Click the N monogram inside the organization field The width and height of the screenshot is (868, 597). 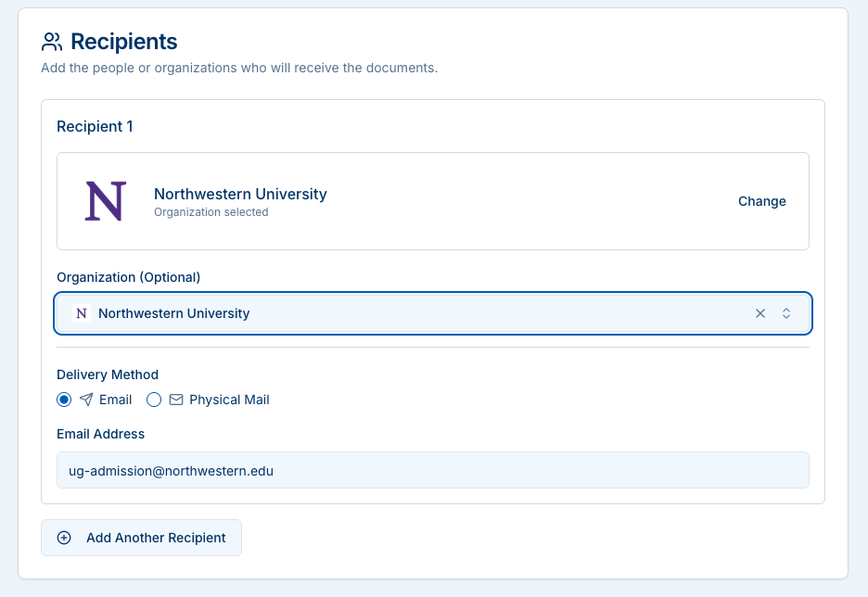80,313
